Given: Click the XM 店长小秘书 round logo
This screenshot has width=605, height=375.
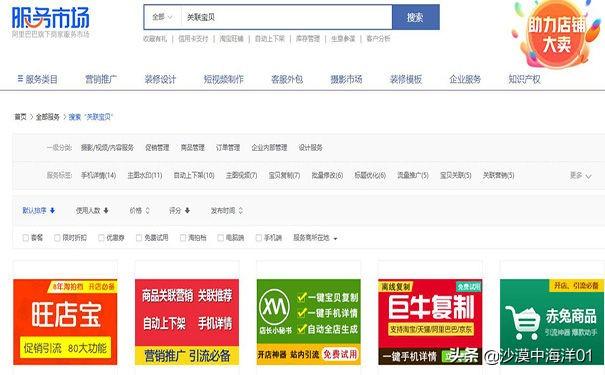Looking at the screenshot, I should pyautogui.click(x=274, y=307).
